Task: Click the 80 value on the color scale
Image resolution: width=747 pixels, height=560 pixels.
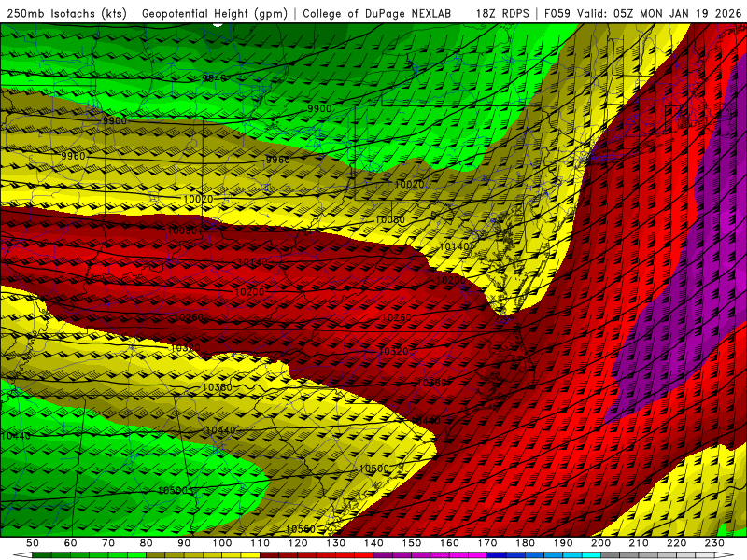Action: coord(147,543)
